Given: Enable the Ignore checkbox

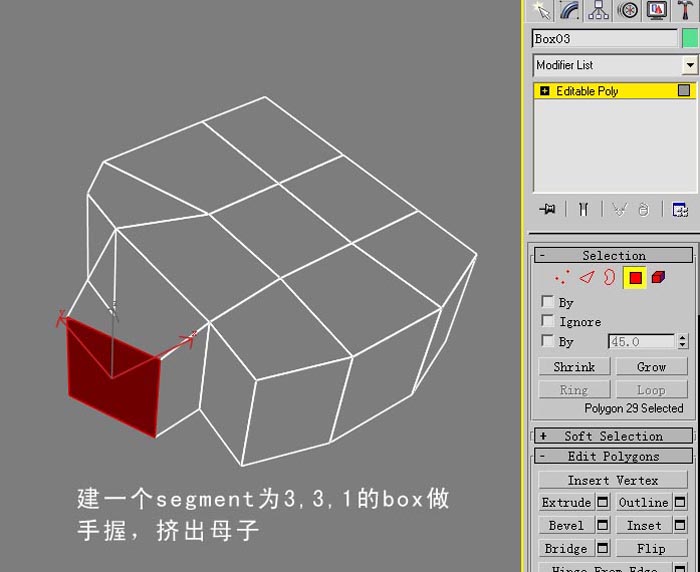Looking at the screenshot, I should pos(547,321).
